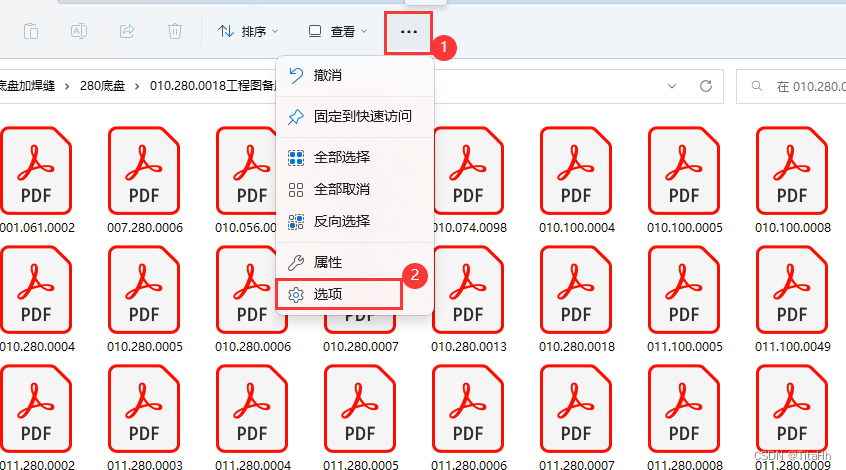This screenshot has height=470, width=846.
Task: Click the 底盘加焊缝 breadcrumb folder
Action: [x=27, y=86]
